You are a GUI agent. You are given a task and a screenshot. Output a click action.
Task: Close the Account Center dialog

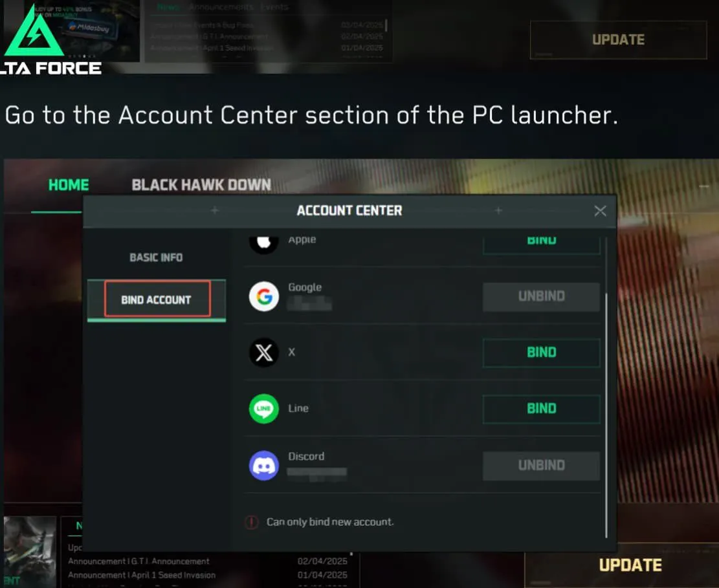click(600, 211)
